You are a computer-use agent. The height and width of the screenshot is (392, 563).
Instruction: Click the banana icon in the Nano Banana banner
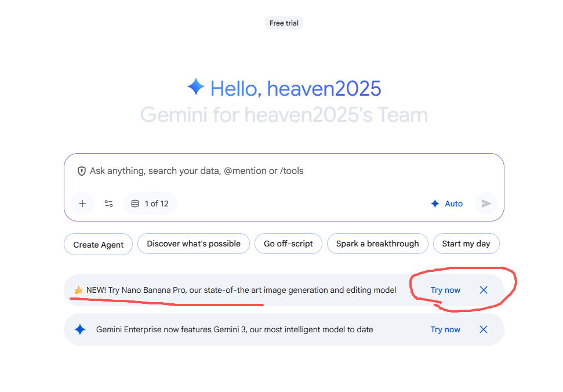point(78,290)
